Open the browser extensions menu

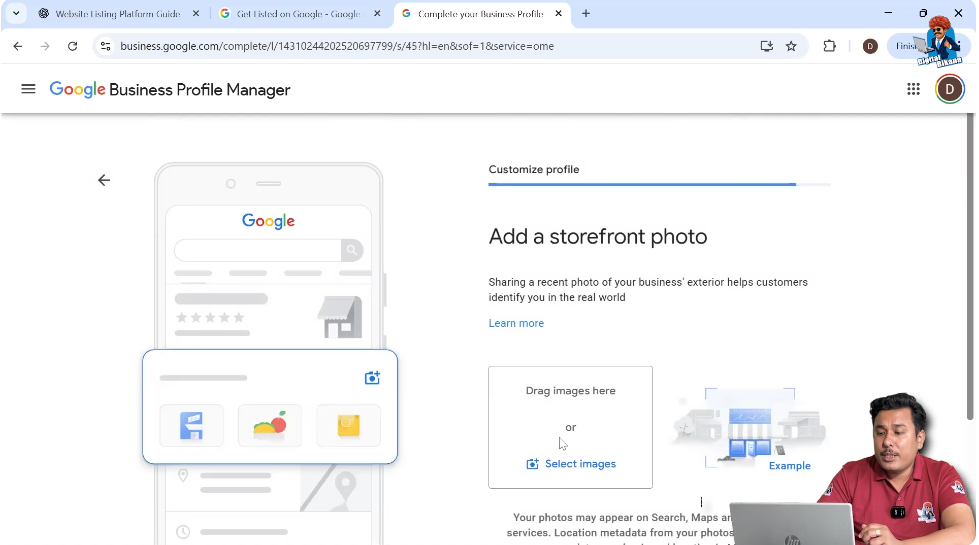[829, 46]
